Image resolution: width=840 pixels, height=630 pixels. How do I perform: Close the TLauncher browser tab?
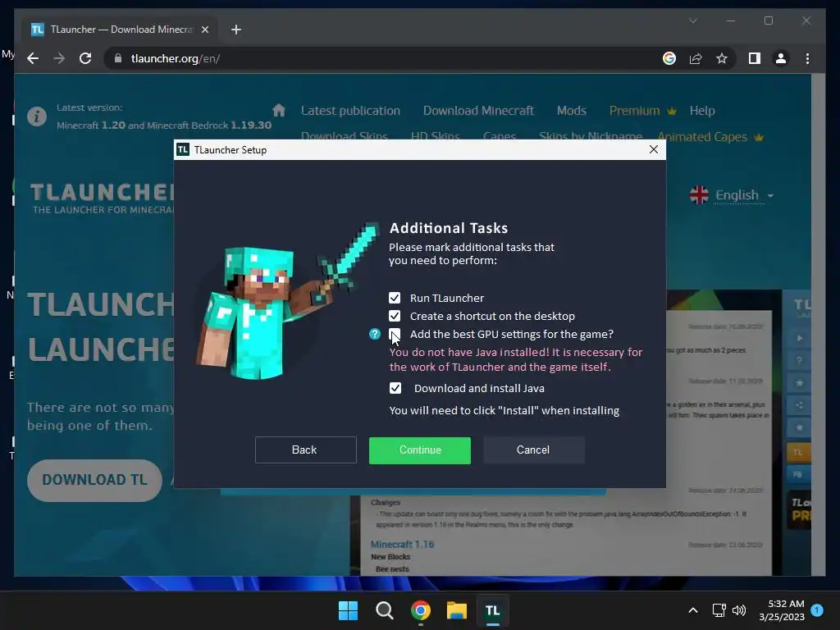click(x=204, y=30)
